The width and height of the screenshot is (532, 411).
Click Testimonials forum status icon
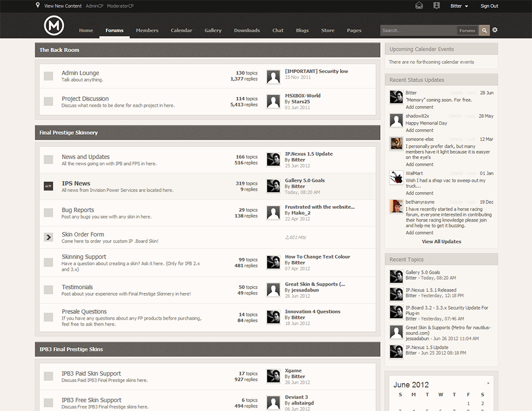pyautogui.click(x=48, y=290)
